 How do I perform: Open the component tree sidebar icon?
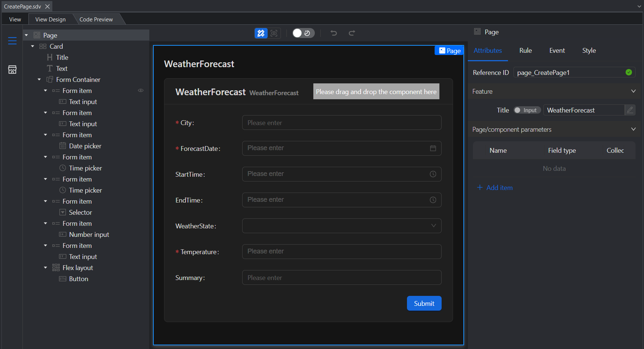pyautogui.click(x=12, y=41)
